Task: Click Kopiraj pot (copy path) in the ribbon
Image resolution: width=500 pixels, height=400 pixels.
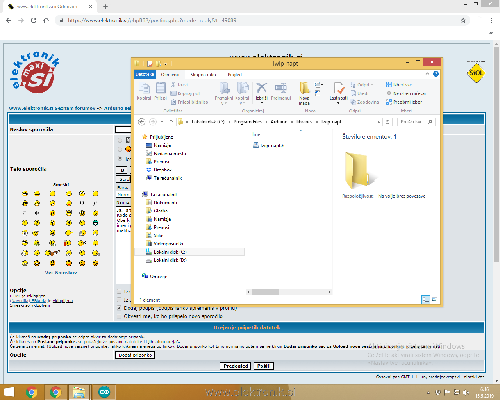Action: click(x=185, y=94)
